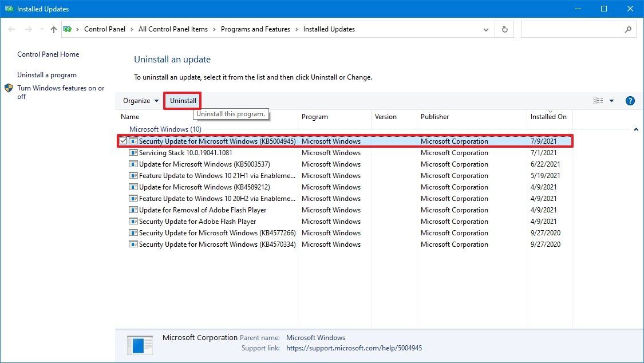Click icon of Adobe Flash removal update
This screenshot has width=644, height=363.
[x=133, y=210]
